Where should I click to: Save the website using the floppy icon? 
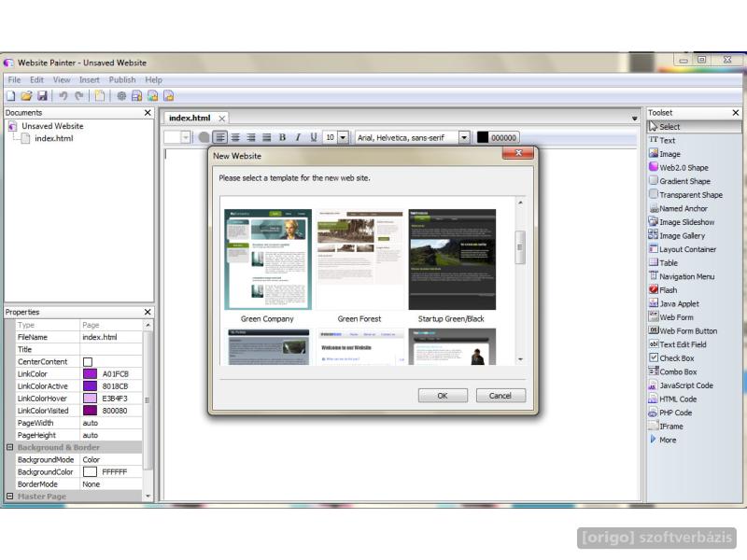pos(42,96)
